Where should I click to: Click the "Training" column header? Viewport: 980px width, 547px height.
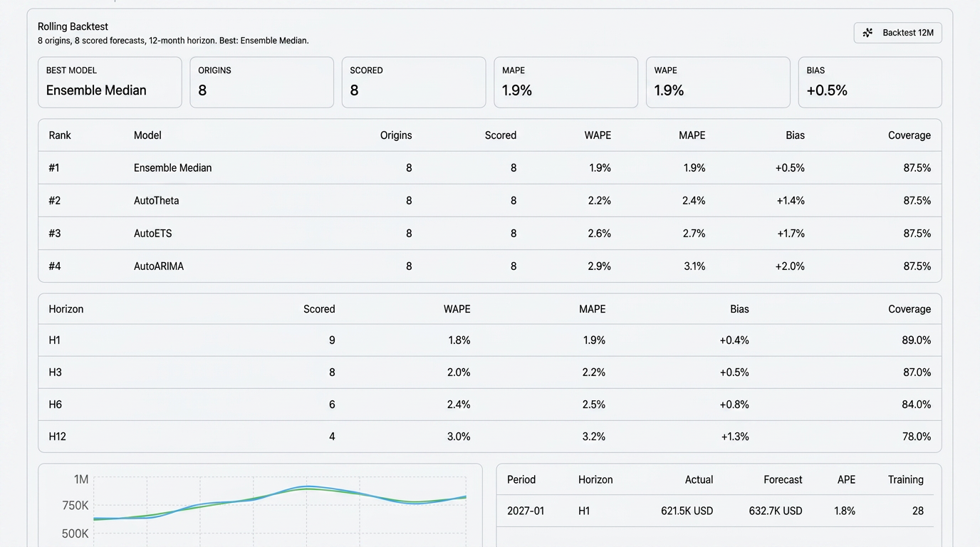[906, 480]
